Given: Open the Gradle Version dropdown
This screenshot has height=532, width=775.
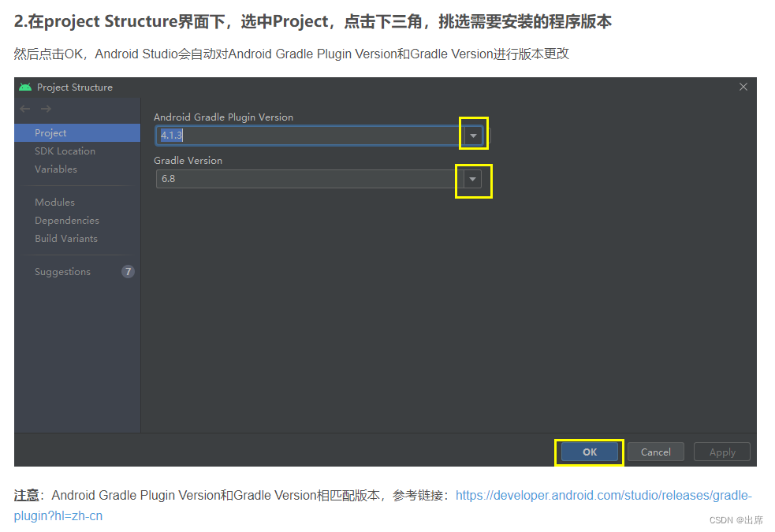Looking at the screenshot, I should click(x=472, y=180).
